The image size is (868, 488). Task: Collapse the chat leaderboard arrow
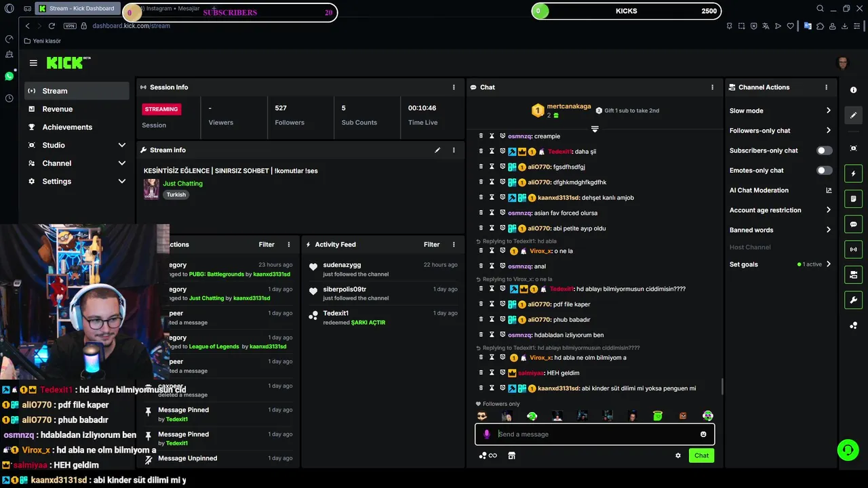click(x=595, y=129)
